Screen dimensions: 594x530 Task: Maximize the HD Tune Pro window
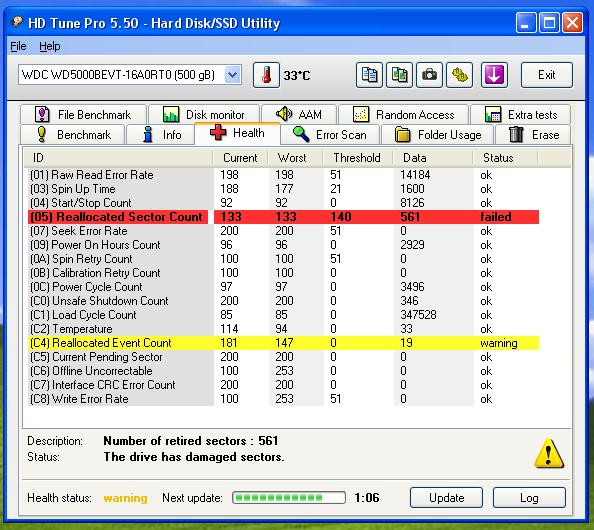coord(549,22)
